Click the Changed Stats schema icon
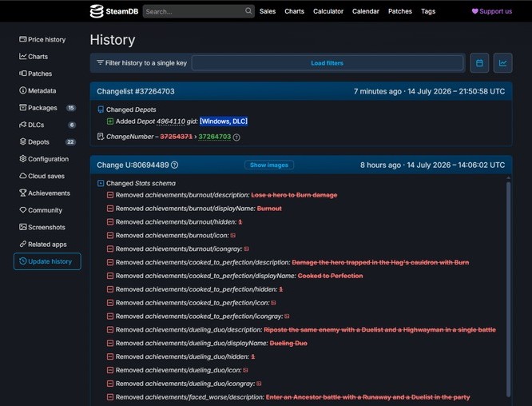 click(x=101, y=183)
